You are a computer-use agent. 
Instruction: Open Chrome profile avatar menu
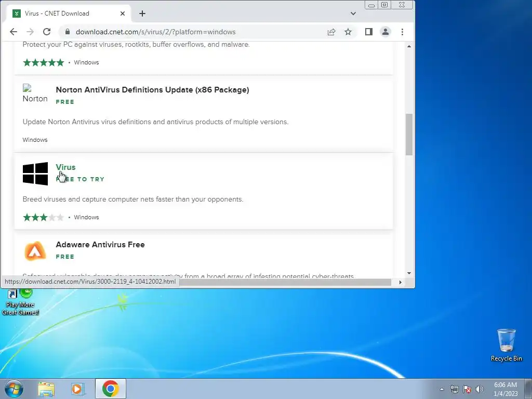385,32
